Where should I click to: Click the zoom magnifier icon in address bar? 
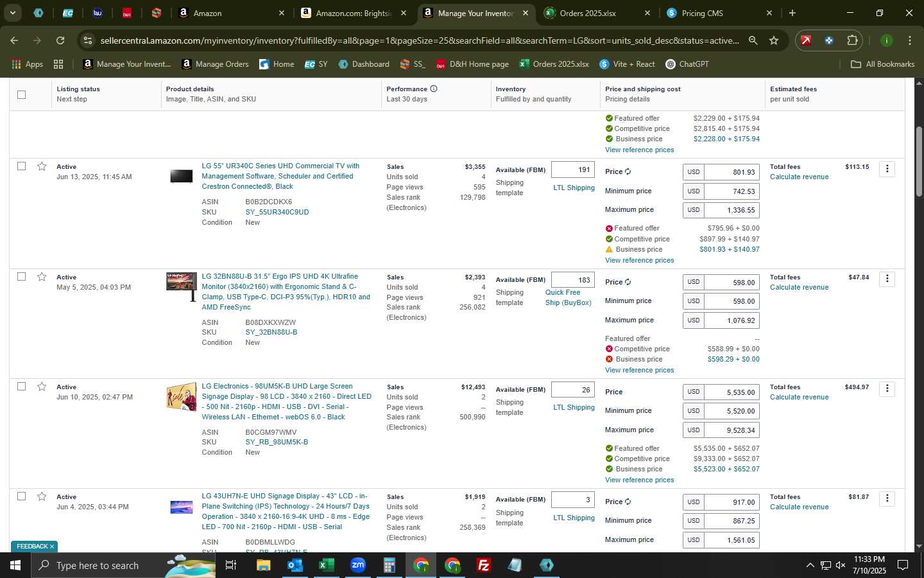(x=753, y=40)
